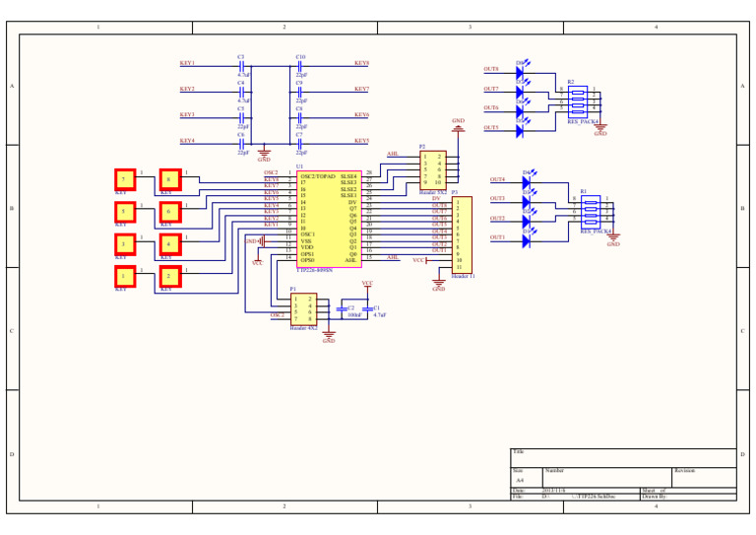This screenshot has height=535, width=756.
Task: Click AHL net label left of P2
Action: [x=393, y=154]
